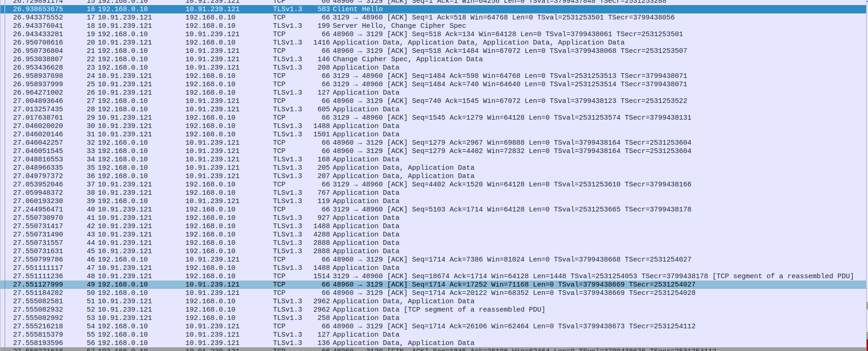
Task: Click packet 23 with length 208
Action: point(324,67)
